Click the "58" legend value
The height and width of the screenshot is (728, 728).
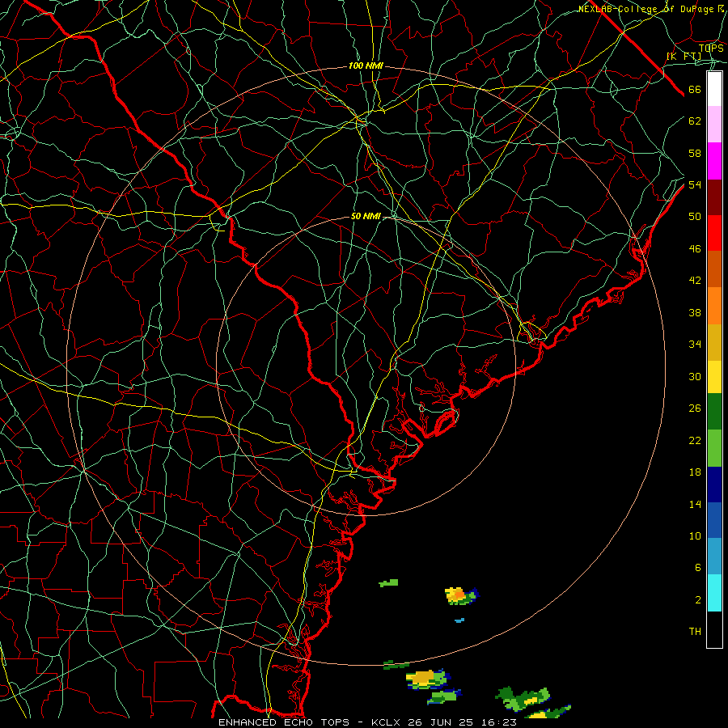click(x=695, y=153)
